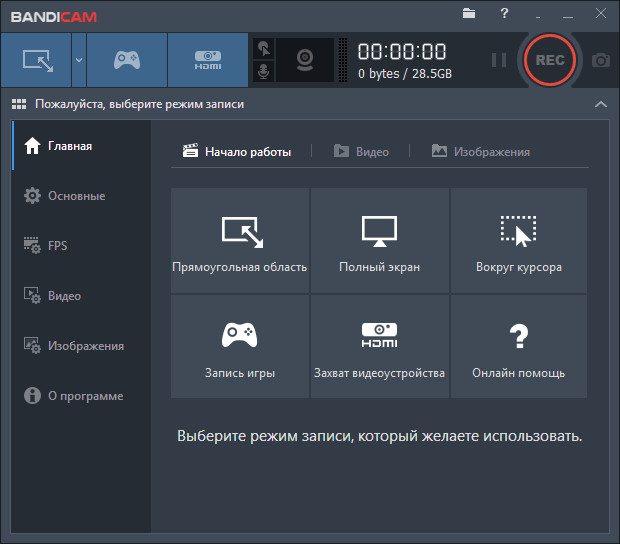Switch to game recording mode in toolbar
The image size is (620, 544).
pyautogui.click(x=126, y=60)
